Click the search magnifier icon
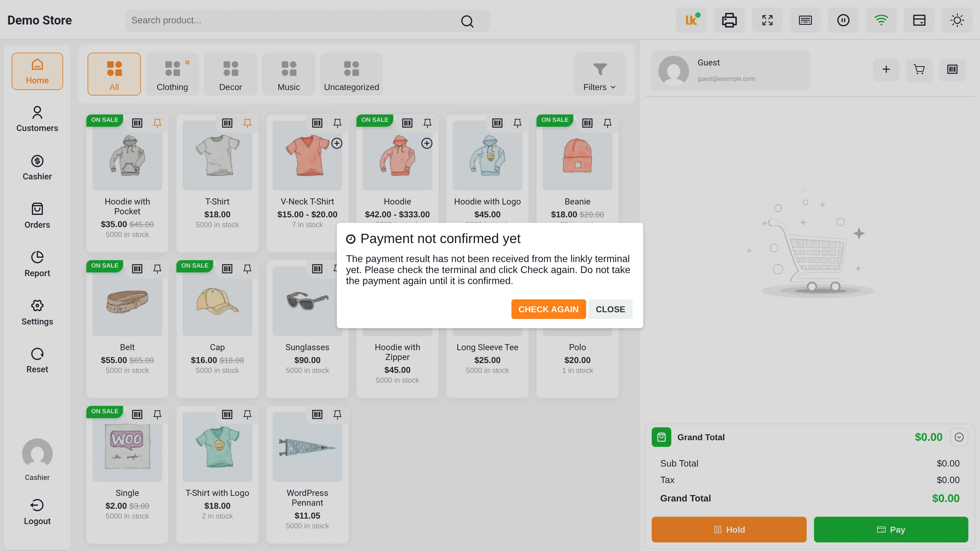 click(x=467, y=21)
